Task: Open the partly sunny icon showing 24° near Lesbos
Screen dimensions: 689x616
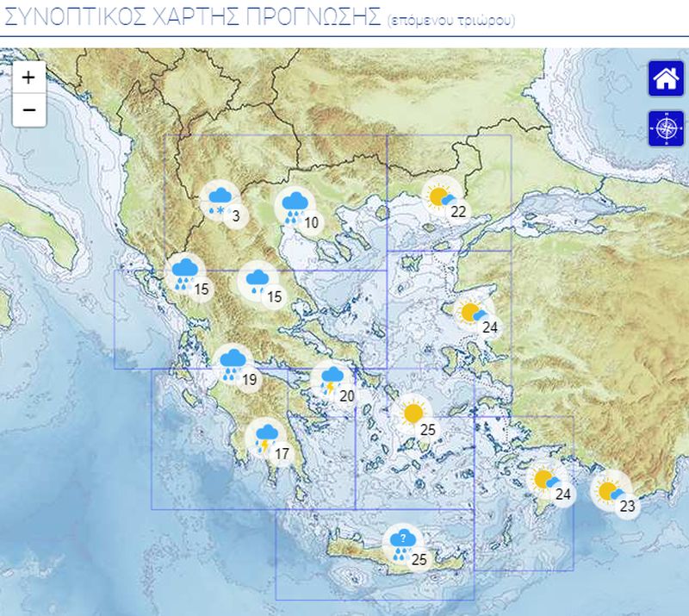Action: (473, 312)
